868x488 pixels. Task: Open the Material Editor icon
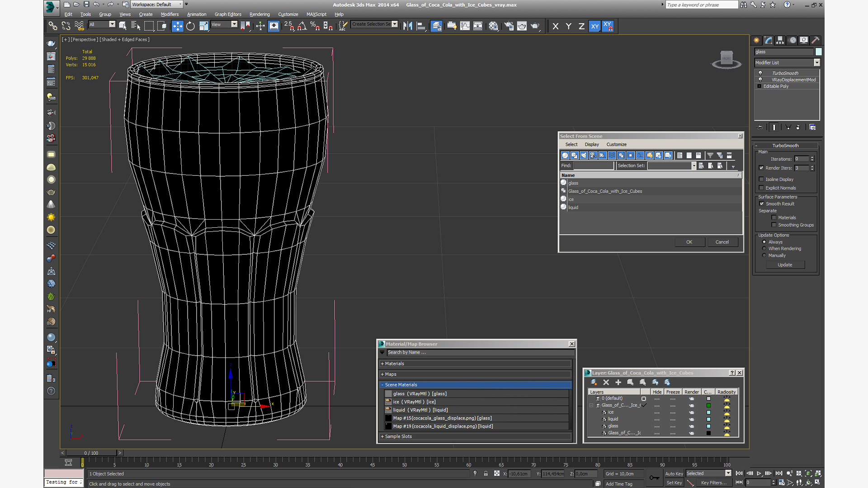tap(493, 26)
